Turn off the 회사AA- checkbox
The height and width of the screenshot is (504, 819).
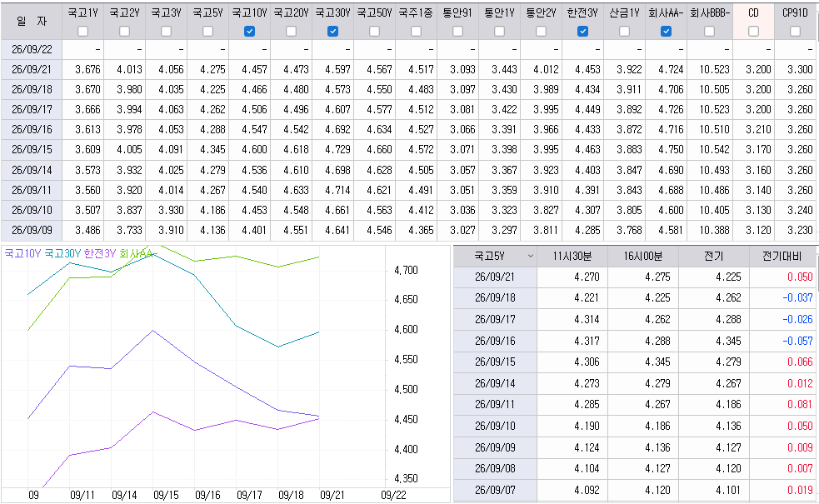pos(666,32)
